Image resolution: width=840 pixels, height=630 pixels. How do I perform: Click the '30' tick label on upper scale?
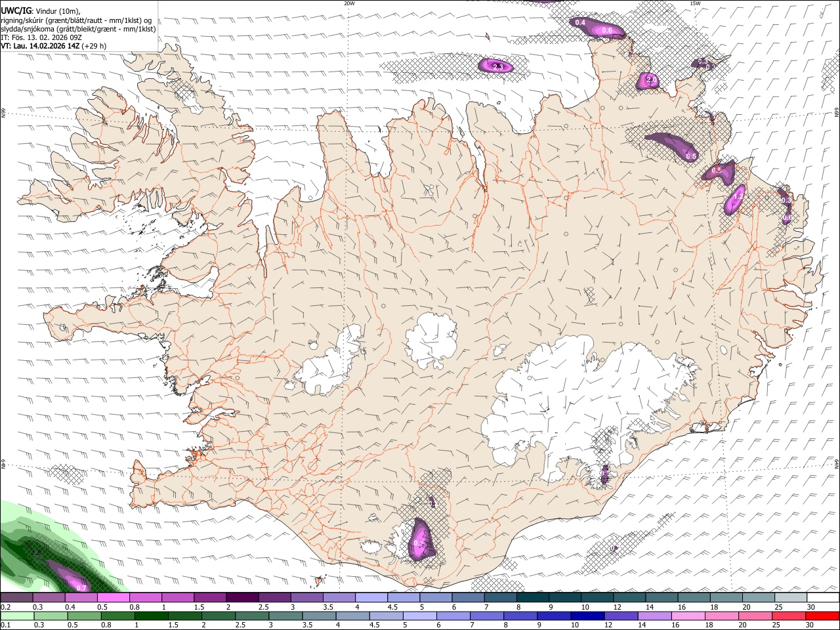812,607
